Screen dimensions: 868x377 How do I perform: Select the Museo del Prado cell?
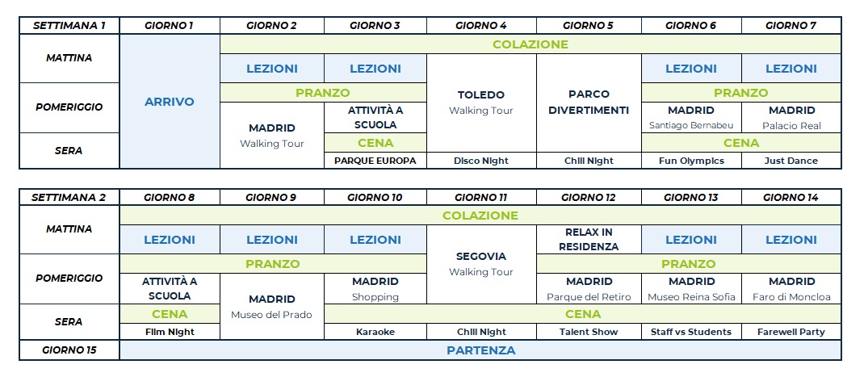(x=272, y=306)
